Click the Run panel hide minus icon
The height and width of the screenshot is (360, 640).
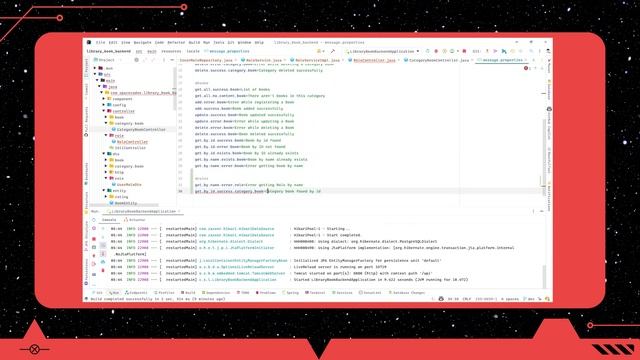pyautogui.click(x=542, y=211)
